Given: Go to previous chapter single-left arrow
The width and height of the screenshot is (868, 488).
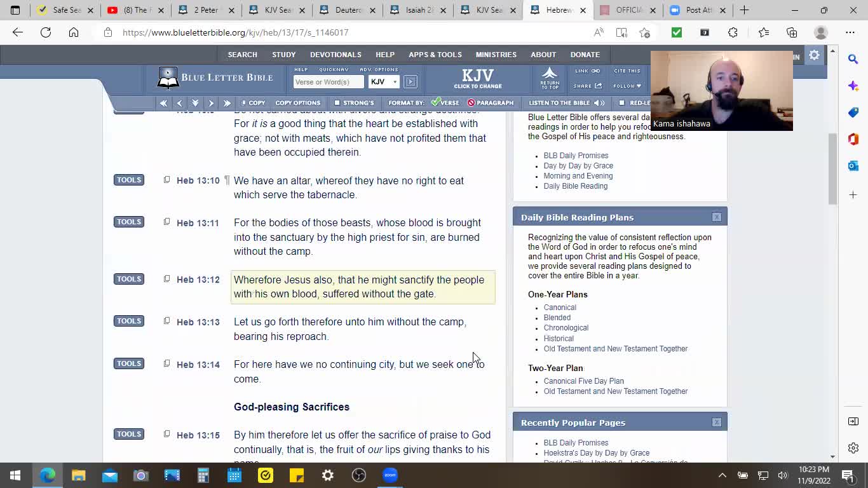Looking at the screenshot, I should tap(179, 103).
